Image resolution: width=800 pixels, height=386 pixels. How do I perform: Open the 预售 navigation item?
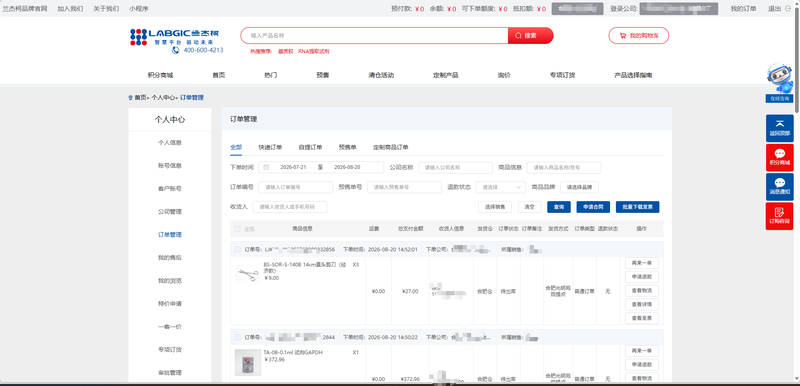click(x=322, y=75)
